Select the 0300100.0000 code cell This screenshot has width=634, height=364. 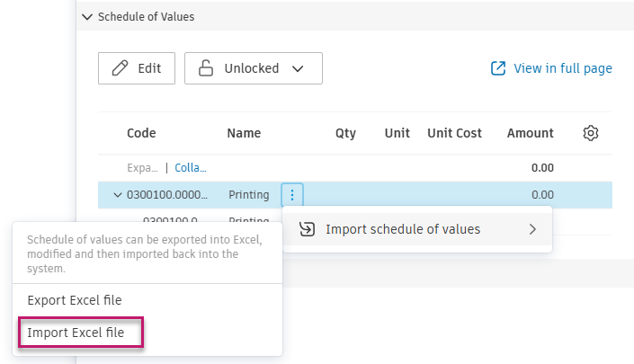167,195
